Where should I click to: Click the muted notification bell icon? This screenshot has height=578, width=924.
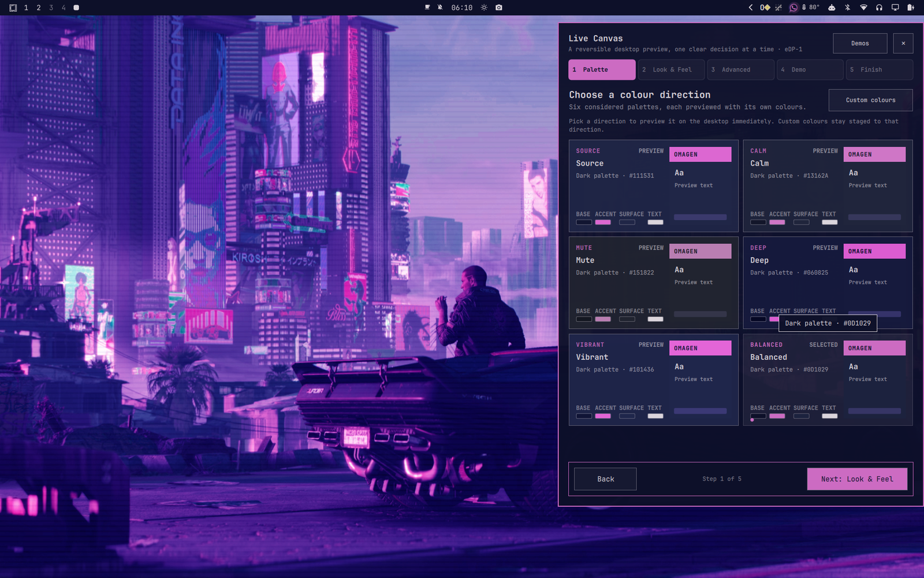coord(440,8)
